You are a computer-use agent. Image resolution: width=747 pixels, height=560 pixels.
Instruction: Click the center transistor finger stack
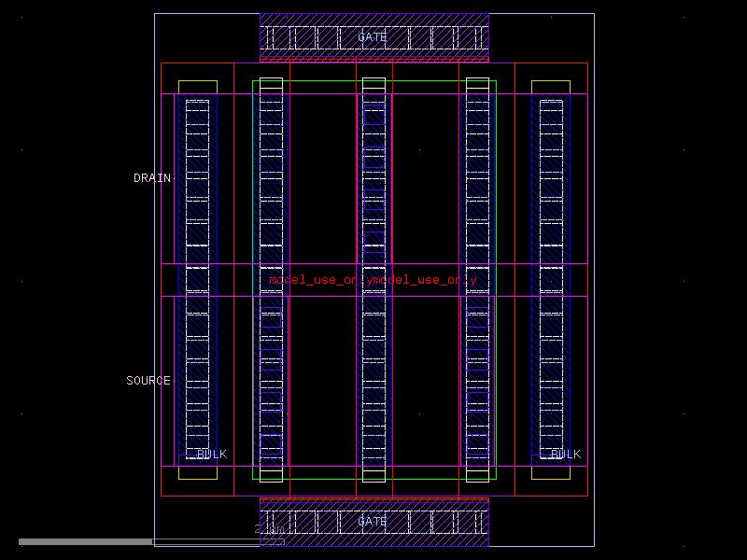[x=373, y=280]
